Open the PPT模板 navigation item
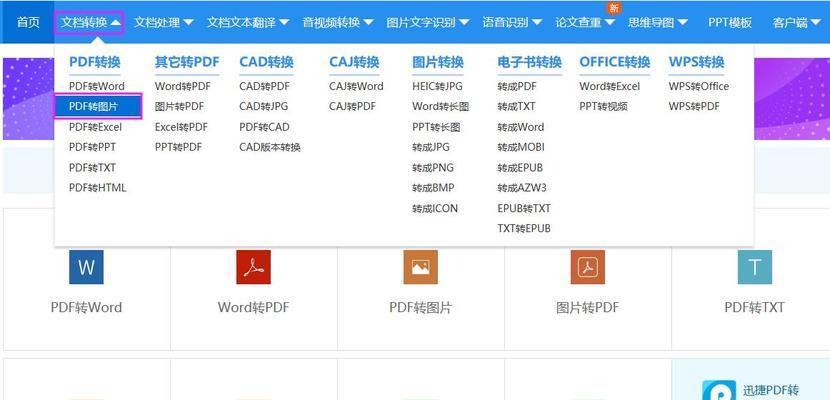The width and height of the screenshot is (830, 400). click(730, 22)
